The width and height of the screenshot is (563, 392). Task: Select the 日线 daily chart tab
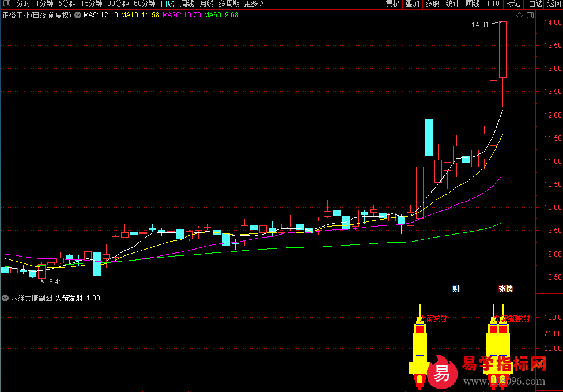point(168,4)
